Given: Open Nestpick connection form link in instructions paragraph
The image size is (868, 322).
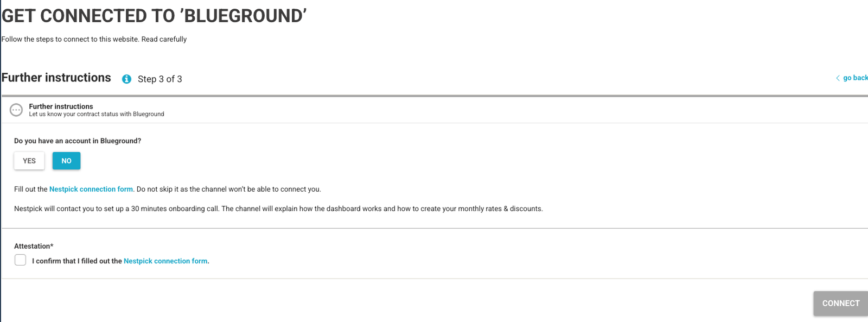Looking at the screenshot, I should [x=91, y=190].
